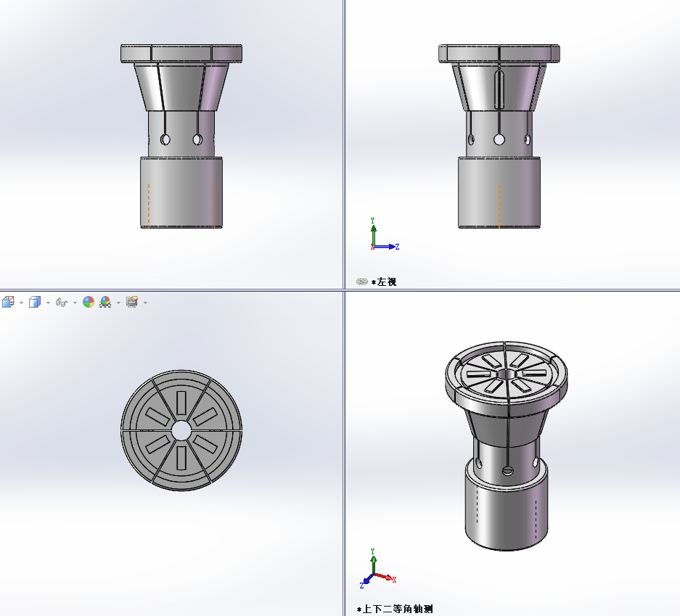
Task: Select the Display Style cube icon
Action: [35, 302]
